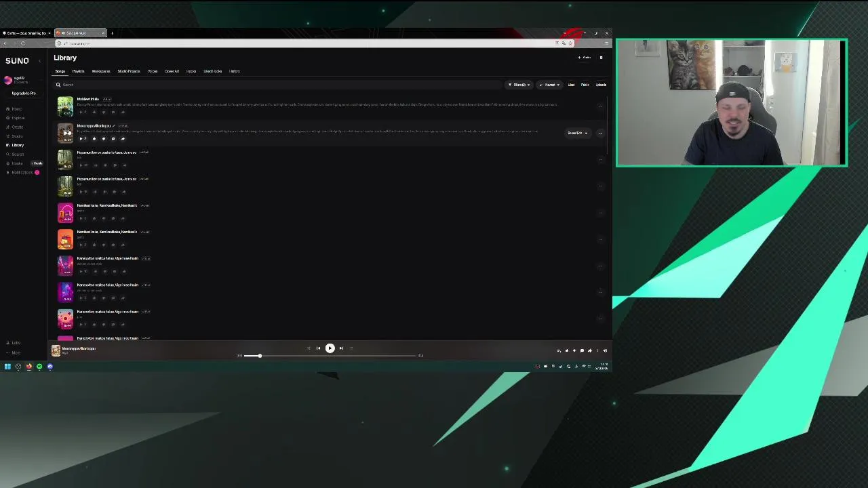
Task: Click the Create badge next to Hooks
Action: [37, 163]
